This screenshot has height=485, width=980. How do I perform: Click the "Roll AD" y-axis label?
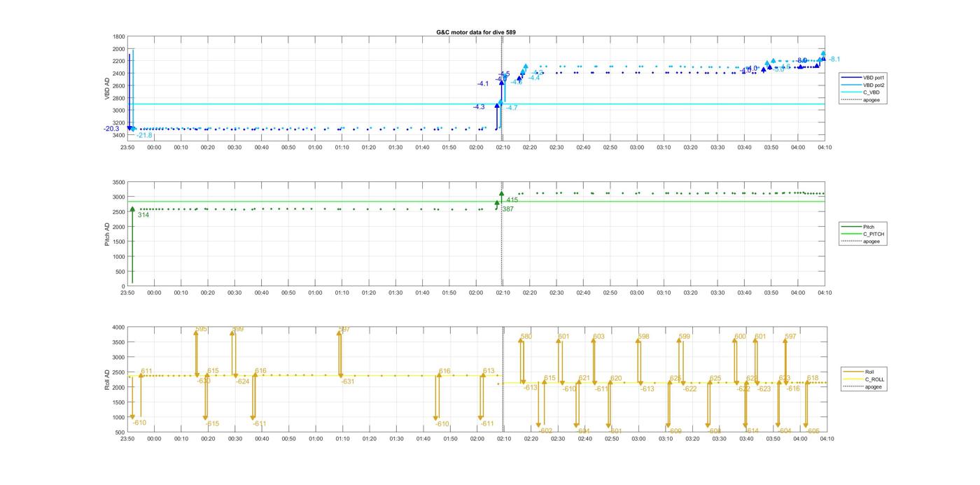coord(107,379)
